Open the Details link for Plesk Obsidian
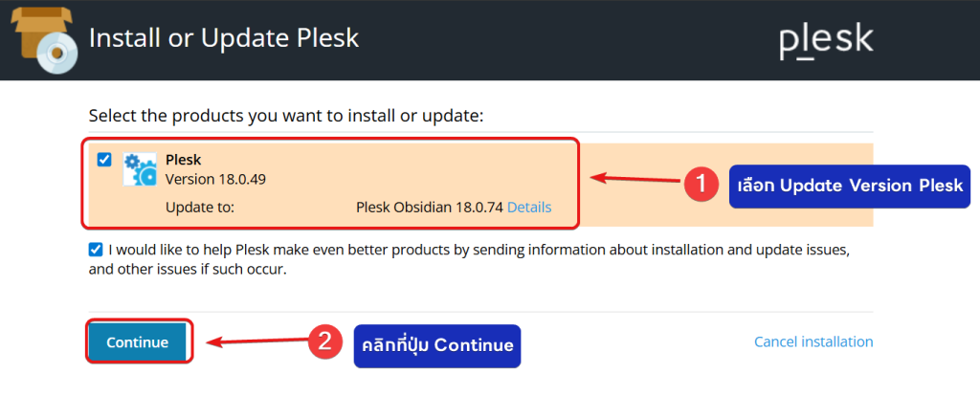Screen dimensions: 980x418 coord(529,207)
